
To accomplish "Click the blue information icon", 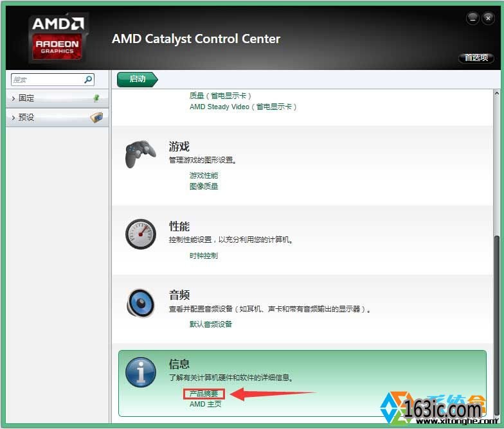I will click(141, 372).
